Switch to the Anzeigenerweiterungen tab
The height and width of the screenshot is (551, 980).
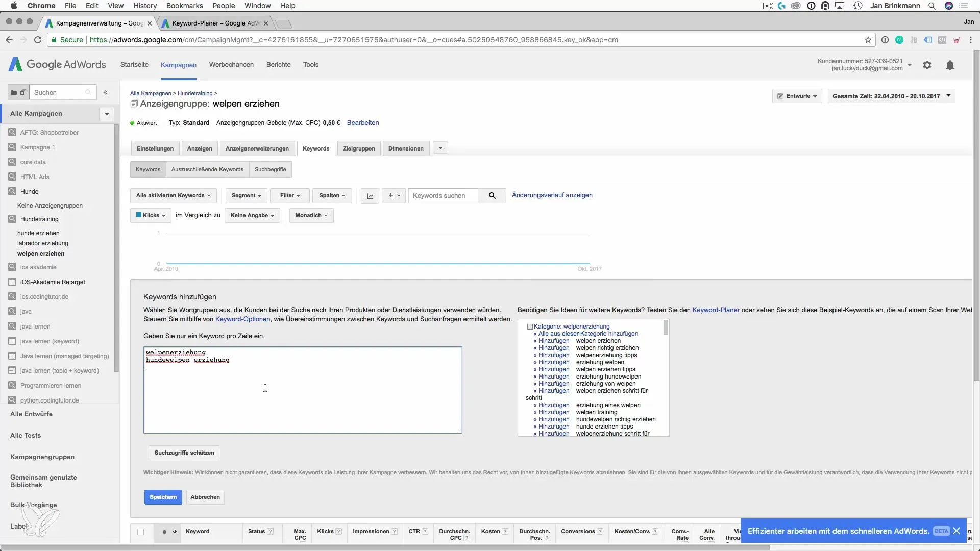[x=257, y=148]
